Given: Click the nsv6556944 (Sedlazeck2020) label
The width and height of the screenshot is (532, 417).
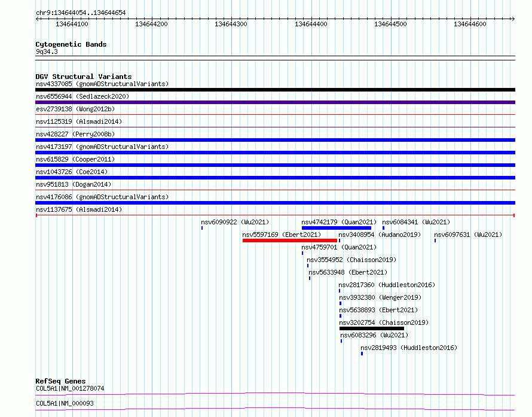Looking at the screenshot, I should [82, 96].
